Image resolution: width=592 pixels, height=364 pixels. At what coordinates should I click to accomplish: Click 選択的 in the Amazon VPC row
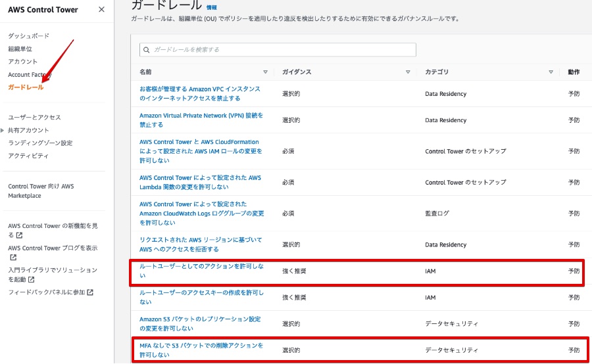pos(291,94)
